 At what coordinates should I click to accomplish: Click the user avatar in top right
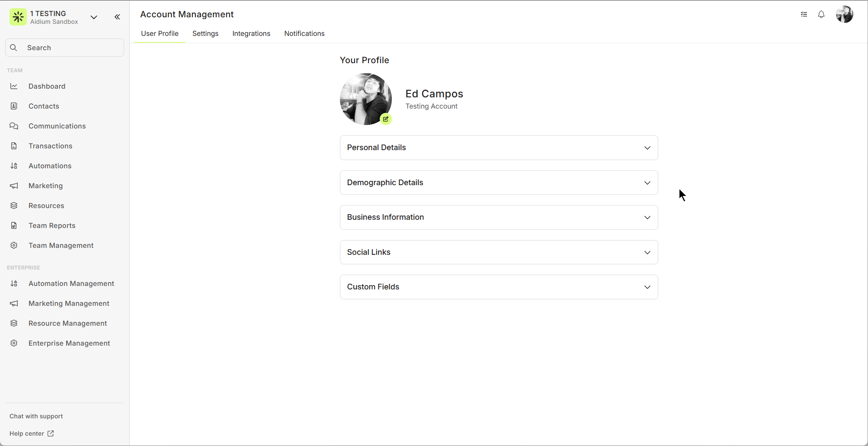click(x=844, y=14)
